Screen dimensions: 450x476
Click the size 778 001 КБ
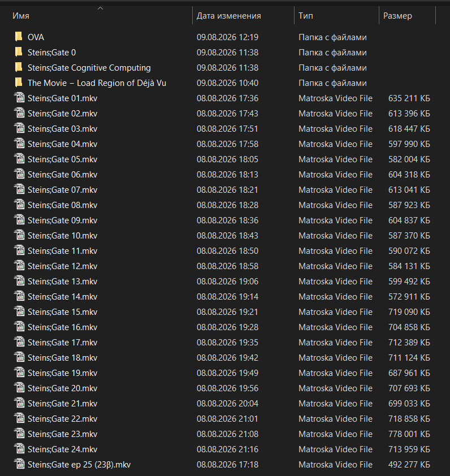point(409,434)
